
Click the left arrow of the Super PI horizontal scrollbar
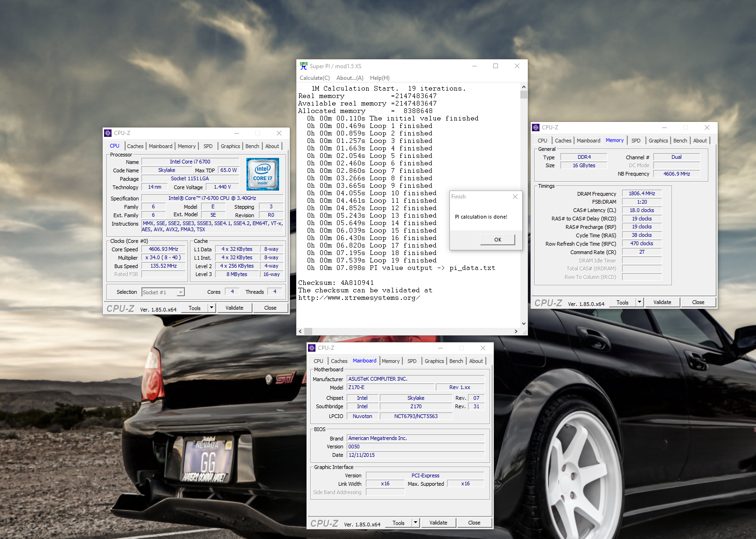click(x=300, y=331)
